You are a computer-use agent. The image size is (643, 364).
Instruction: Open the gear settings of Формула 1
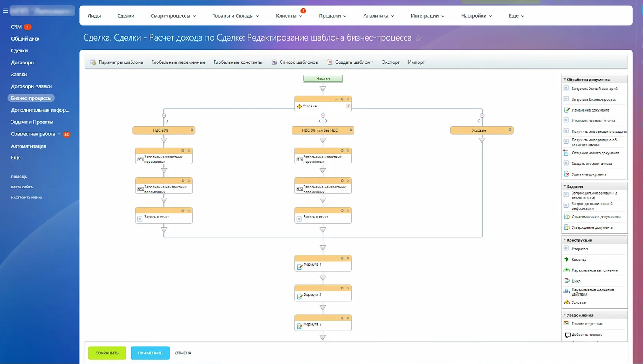[x=342, y=258]
